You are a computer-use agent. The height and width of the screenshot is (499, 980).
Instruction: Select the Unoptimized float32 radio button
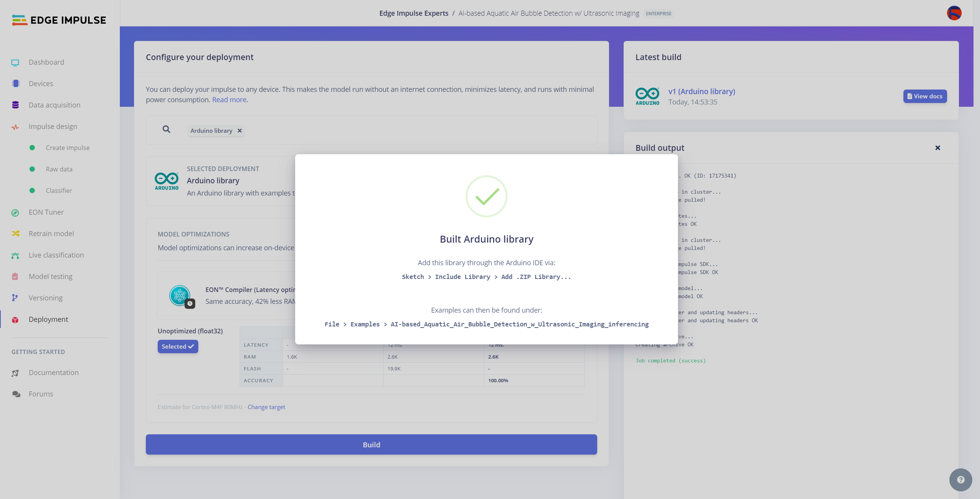[178, 346]
